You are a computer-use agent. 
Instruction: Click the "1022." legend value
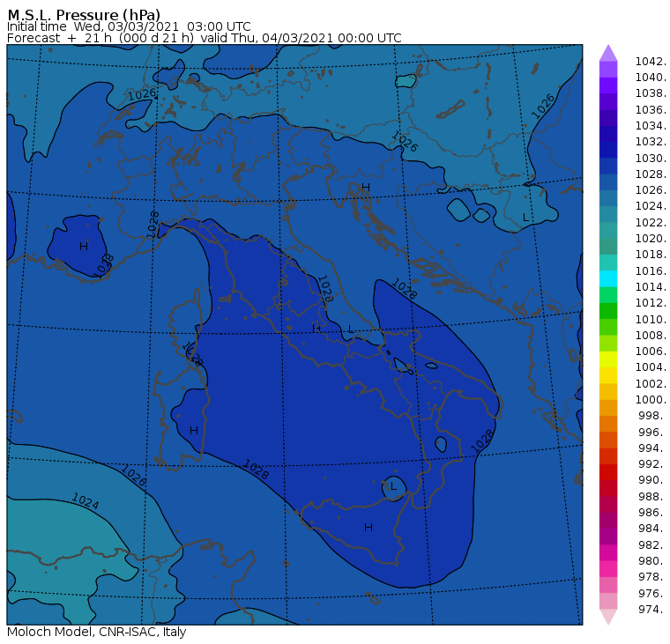pyautogui.click(x=651, y=223)
